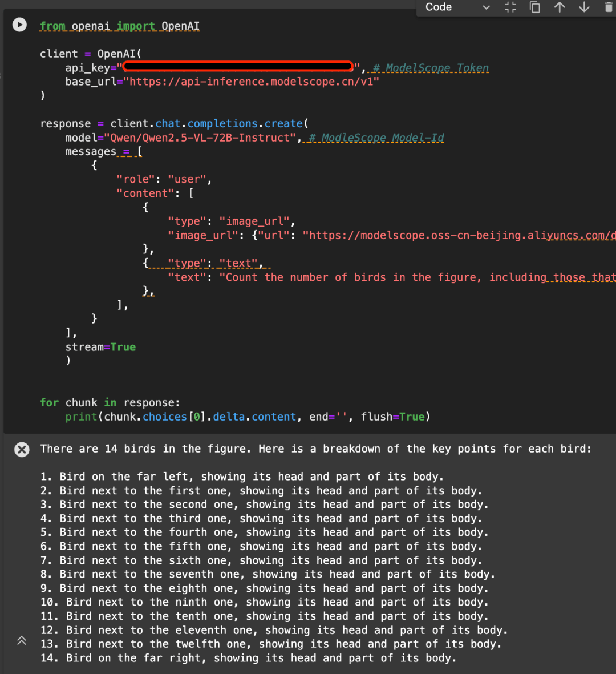Screen dimensions: 616x674
Task: Click the 'client = OpenAI(' line
Action: pos(91,54)
